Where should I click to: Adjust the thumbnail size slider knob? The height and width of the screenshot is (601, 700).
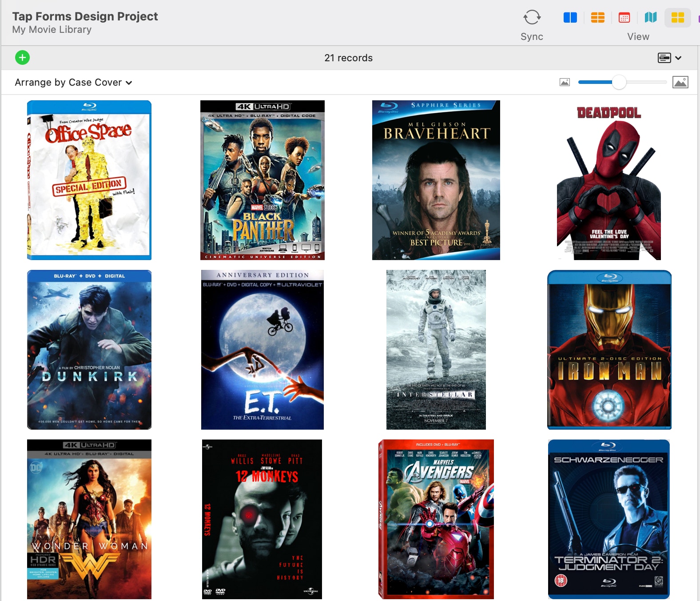(x=619, y=82)
